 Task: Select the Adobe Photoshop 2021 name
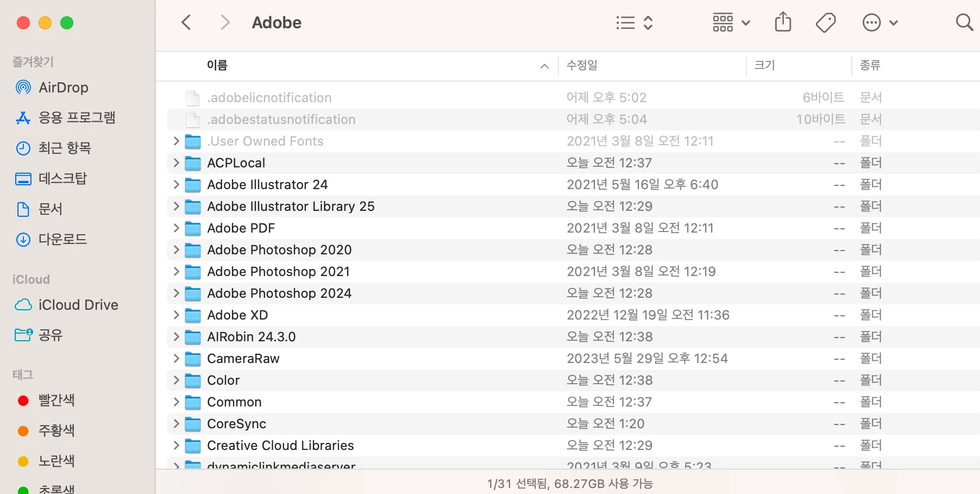278,272
